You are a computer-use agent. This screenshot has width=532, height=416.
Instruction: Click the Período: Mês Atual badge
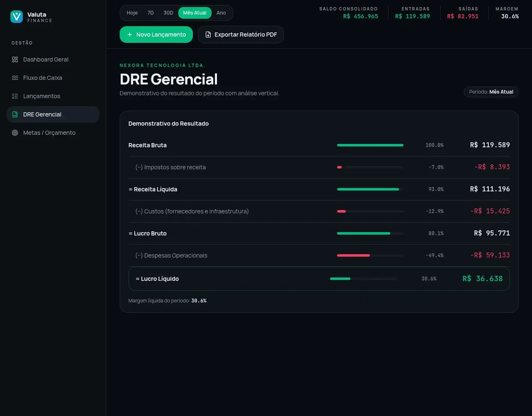click(x=491, y=92)
